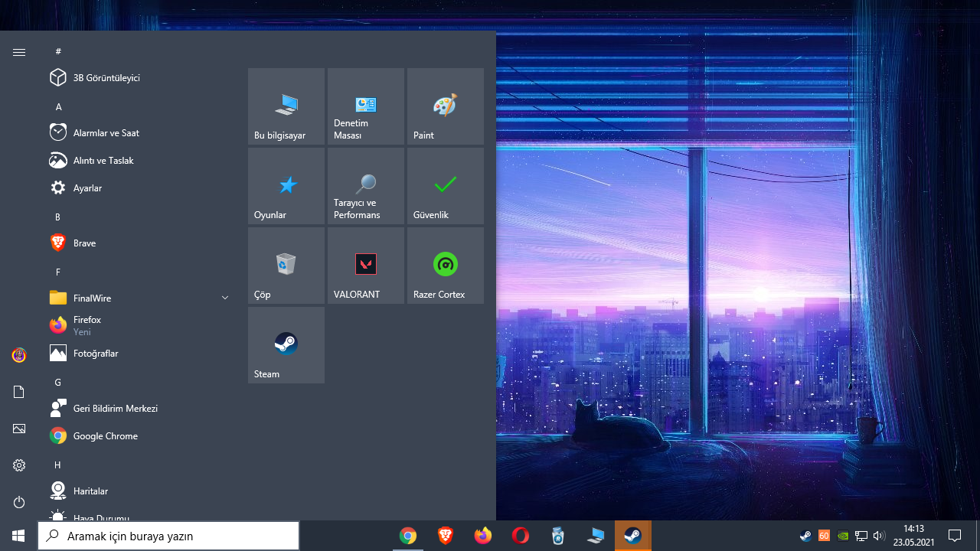Click the Windows Start button
980x551 pixels.
pos(18,536)
